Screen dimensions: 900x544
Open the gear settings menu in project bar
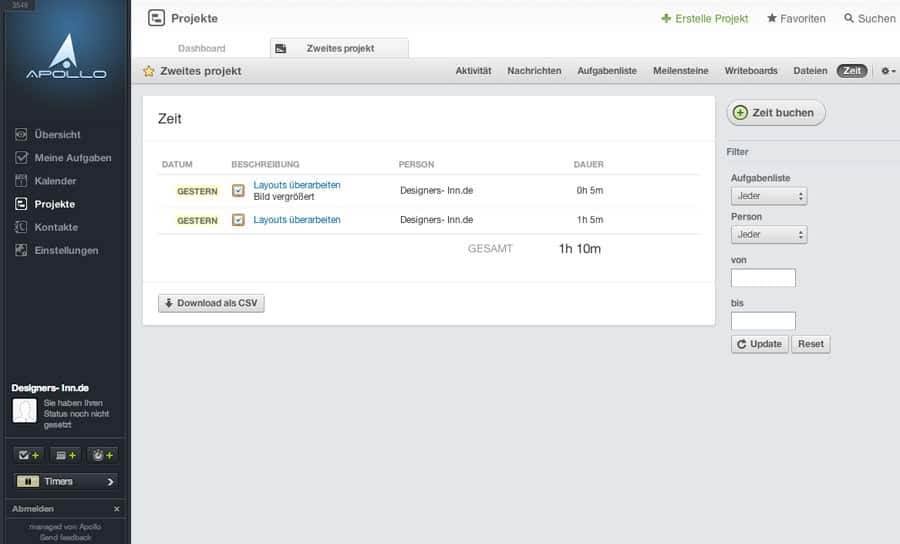pyautogui.click(x=888, y=71)
